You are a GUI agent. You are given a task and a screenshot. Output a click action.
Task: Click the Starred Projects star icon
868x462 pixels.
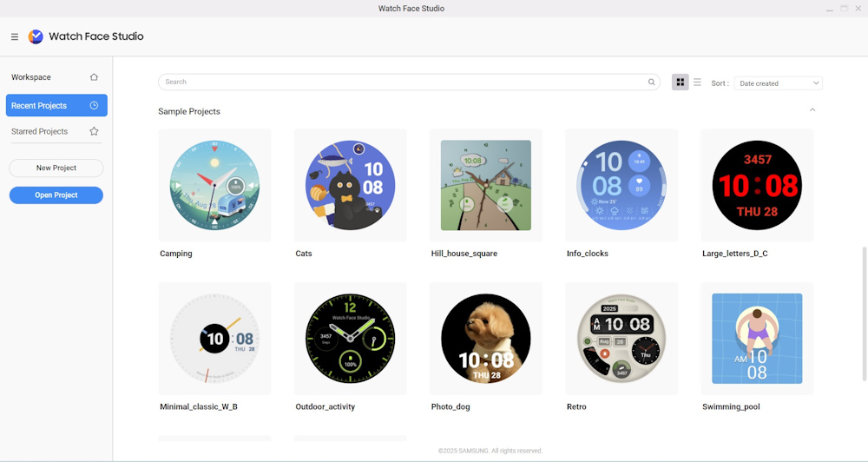94,132
